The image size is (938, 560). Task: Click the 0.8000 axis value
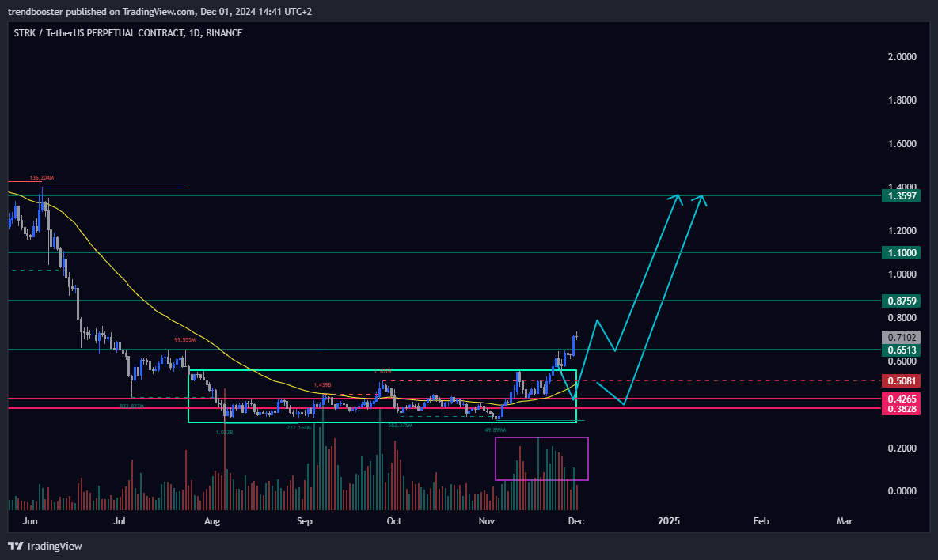coord(902,318)
